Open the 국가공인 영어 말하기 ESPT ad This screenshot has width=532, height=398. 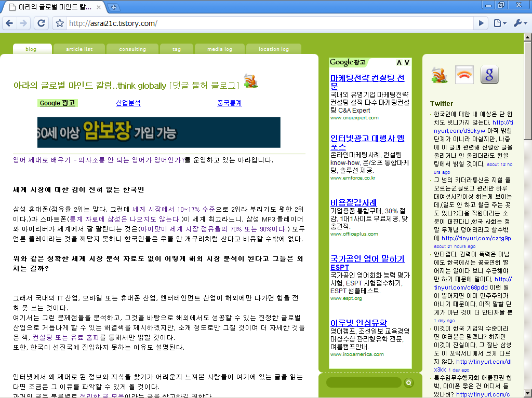[x=367, y=263]
